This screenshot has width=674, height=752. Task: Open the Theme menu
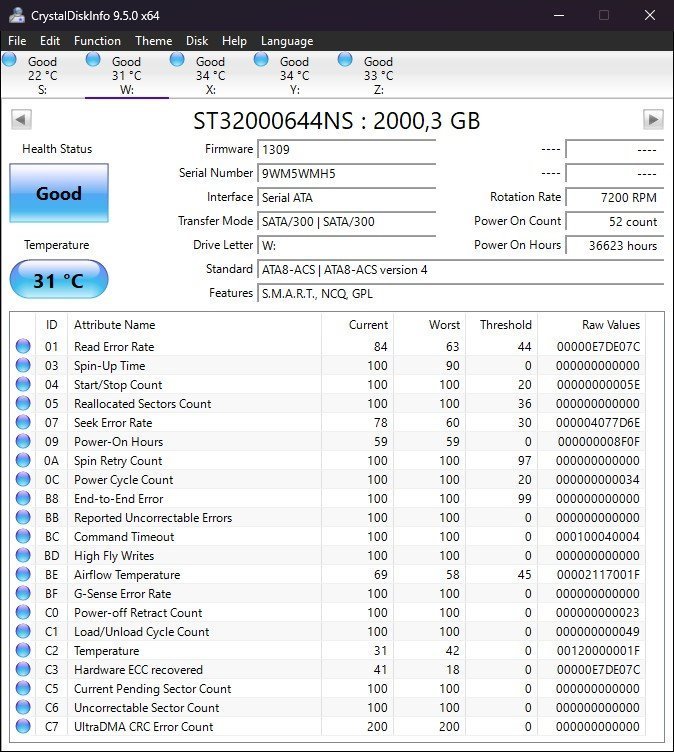tap(153, 41)
